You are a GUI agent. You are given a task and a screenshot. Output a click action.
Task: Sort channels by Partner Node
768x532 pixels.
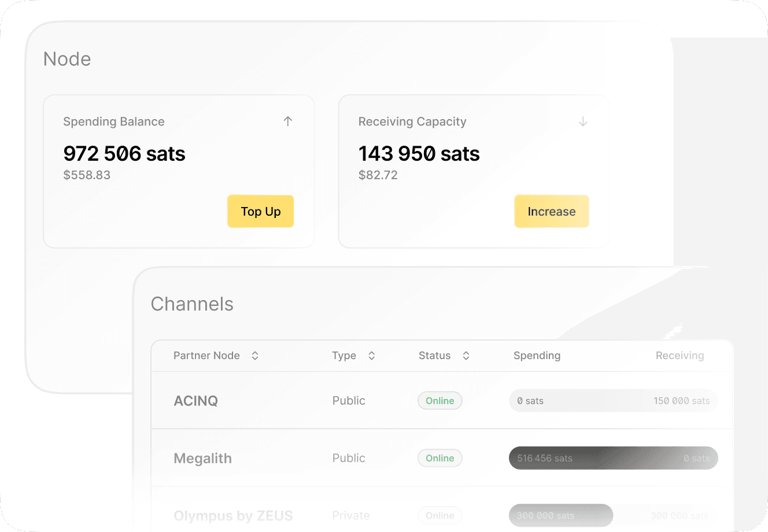tap(254, 356)
